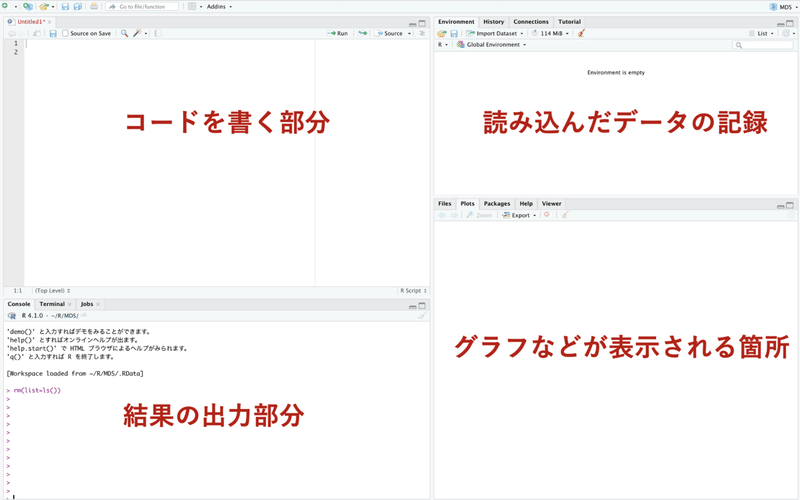This screenshot has width=800, height=500.
Task: Toggle the document outline icon
Action: (422, 33)
